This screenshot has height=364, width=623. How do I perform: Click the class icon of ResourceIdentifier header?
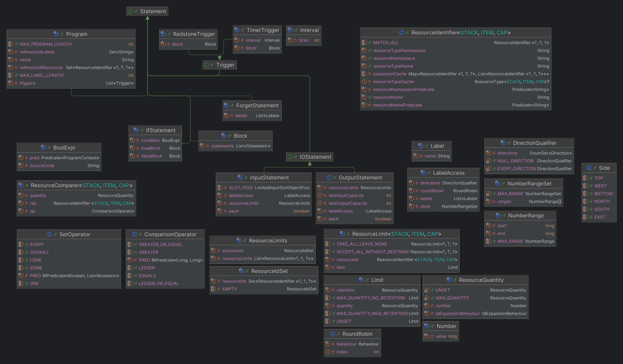[402, 33]
